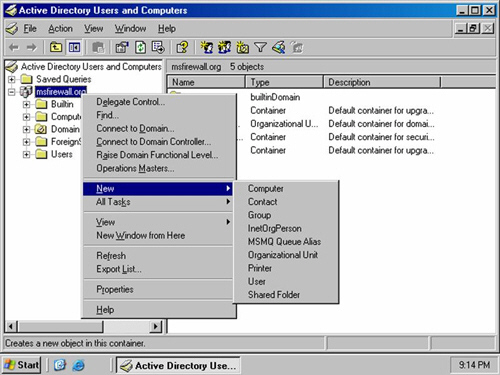Image resolution: width=500 pixels, height=375 pixels.
Task: Click Active Directory taskbar button
Action: click(178, 366)
